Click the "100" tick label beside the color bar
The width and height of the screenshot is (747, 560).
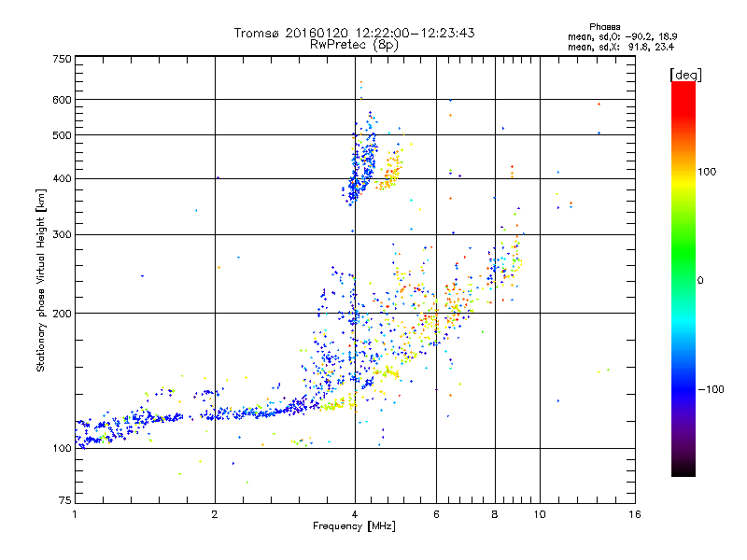707,172
